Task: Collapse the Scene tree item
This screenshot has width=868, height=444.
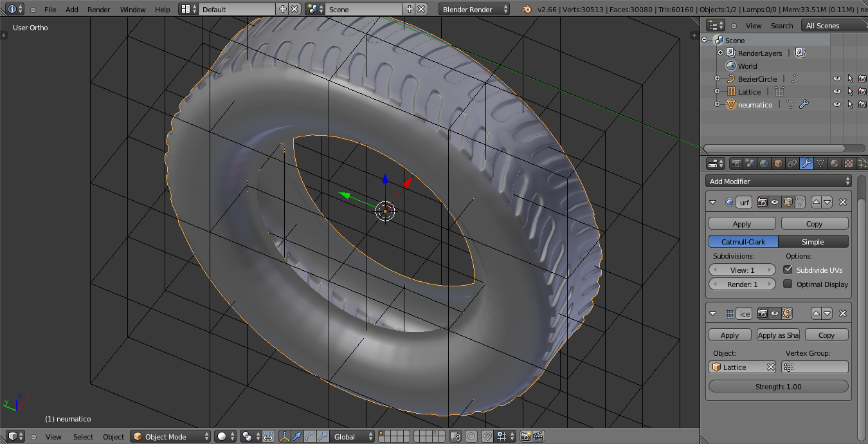Action: pos(705,40)
